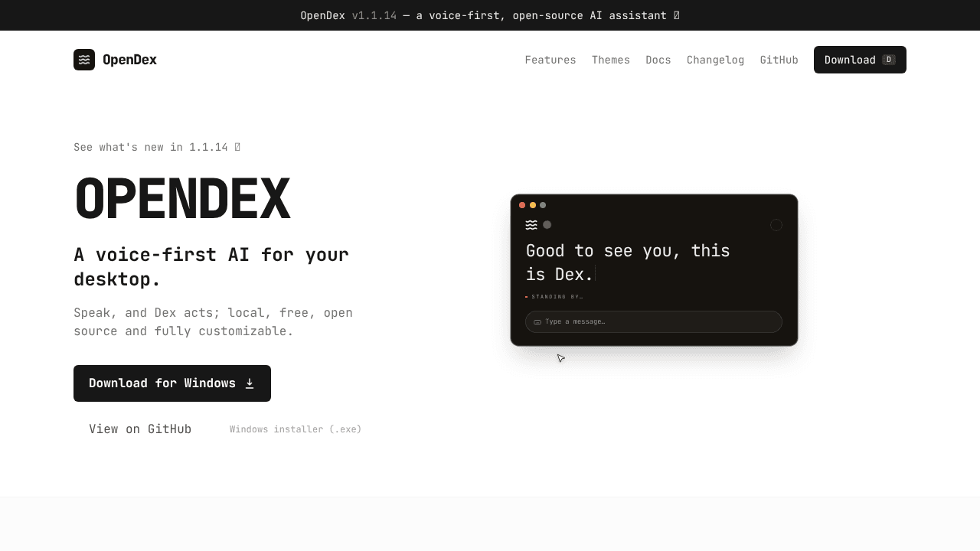Screen dimensions: 980x551
Task: Click the outlined circle button in demo window
Action: point(776,225)
